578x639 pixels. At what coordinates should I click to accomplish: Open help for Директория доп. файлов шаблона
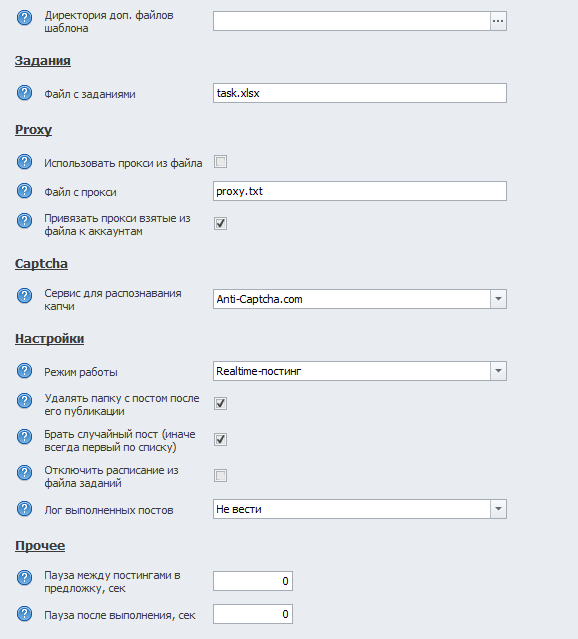tap(24, 18)
